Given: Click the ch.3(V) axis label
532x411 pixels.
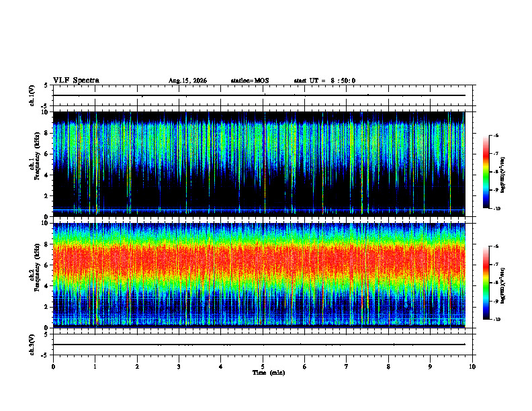Looking at the screenshot, I should click(32, 345).
